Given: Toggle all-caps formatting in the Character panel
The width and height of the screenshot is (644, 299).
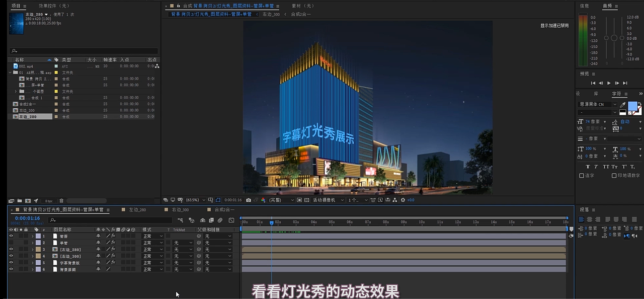Looking at the screenshot, I should (606, 166).
